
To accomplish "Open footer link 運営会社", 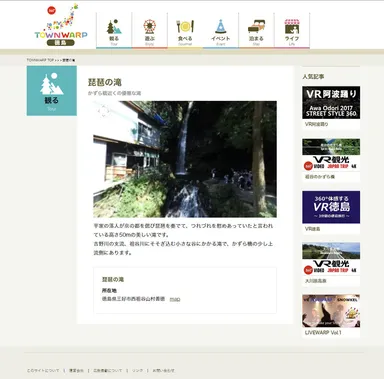I will tap(76, 370).
